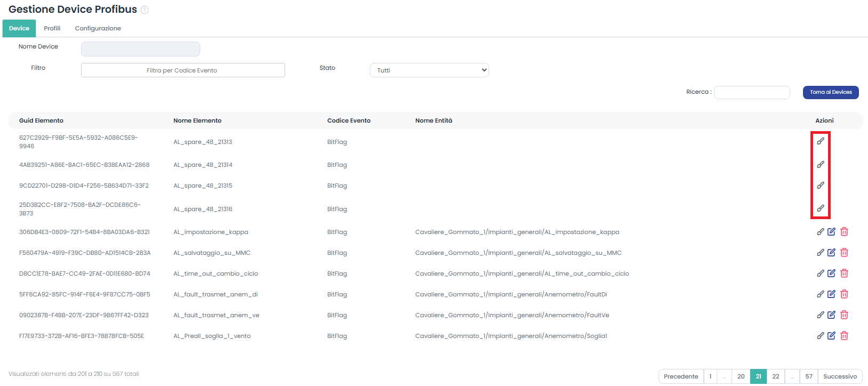The image size is (868, 386).
Task: Open the Configurazione tab
Action: [x=98, y=28]
